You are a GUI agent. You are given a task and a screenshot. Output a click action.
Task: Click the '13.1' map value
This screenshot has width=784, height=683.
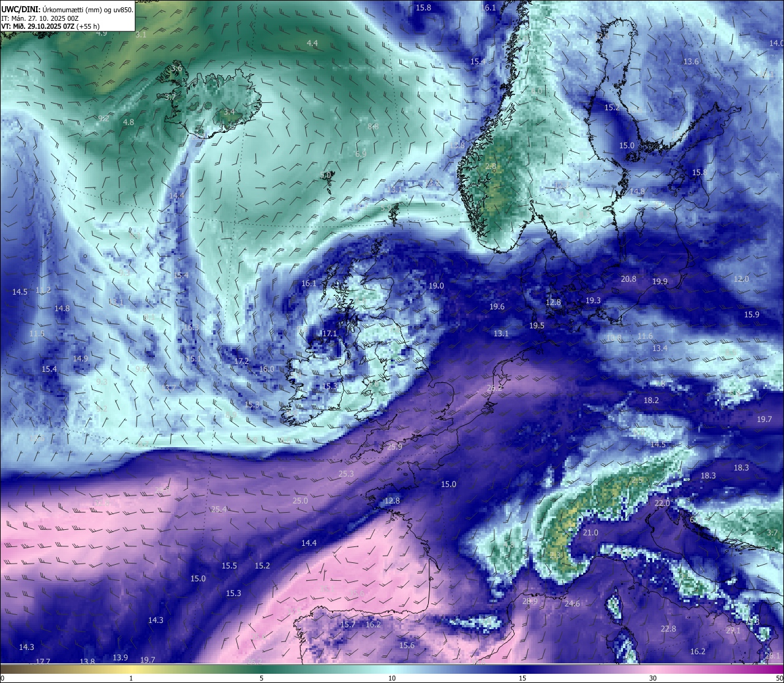[501, 333]
